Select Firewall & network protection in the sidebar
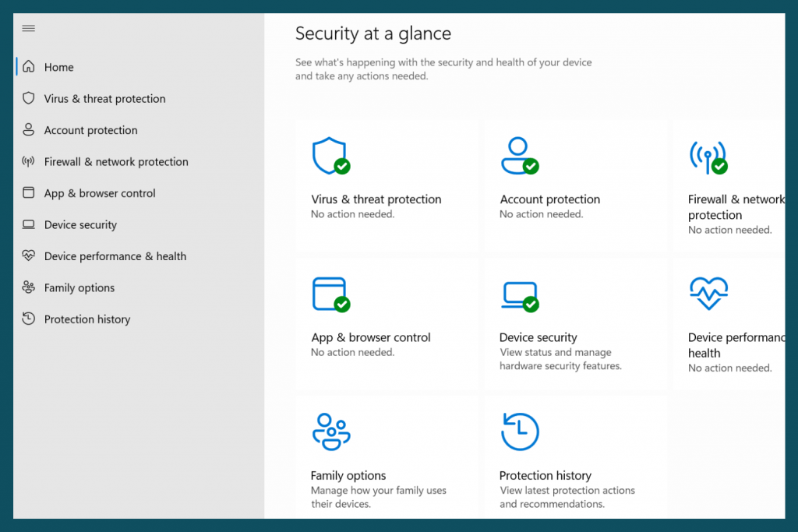The image size is (798, 532). click(x=116, y=162)
